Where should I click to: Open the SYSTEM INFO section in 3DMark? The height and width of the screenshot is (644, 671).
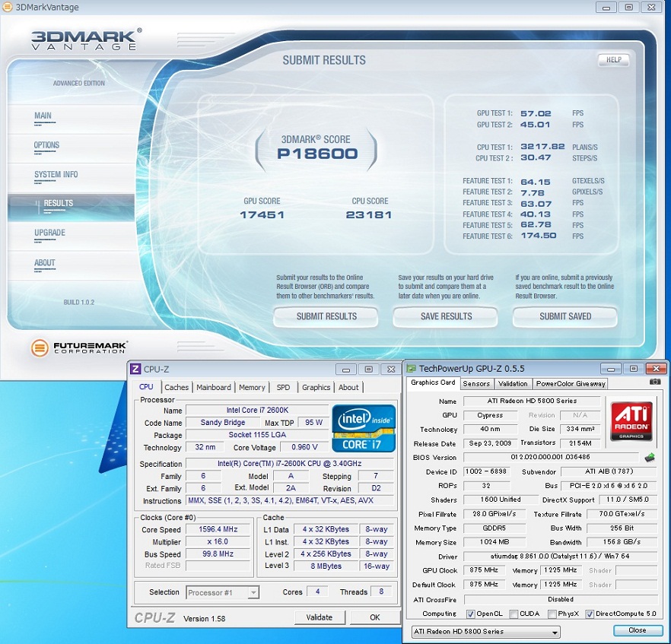tap(56, 175)
